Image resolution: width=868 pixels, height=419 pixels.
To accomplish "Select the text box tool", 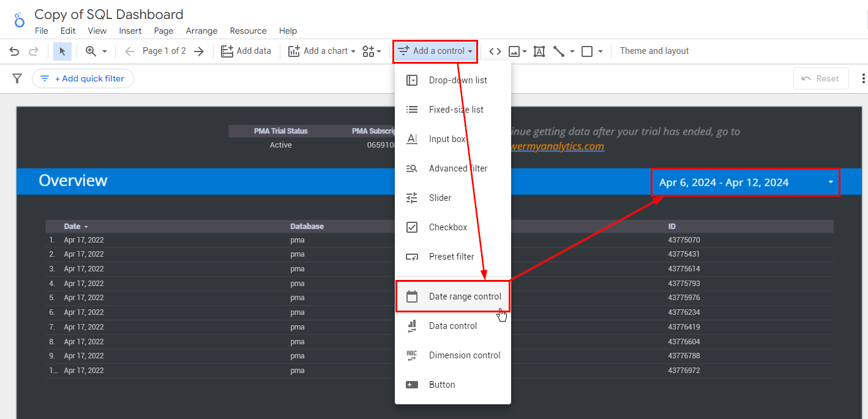I will [x=539, y=51].
